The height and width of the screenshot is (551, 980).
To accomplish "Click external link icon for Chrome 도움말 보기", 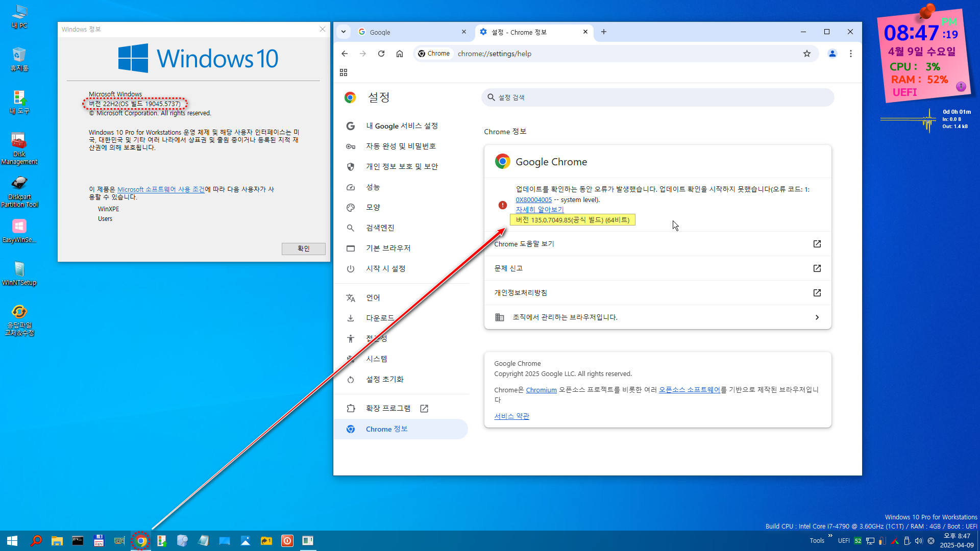I will (817, 244).
